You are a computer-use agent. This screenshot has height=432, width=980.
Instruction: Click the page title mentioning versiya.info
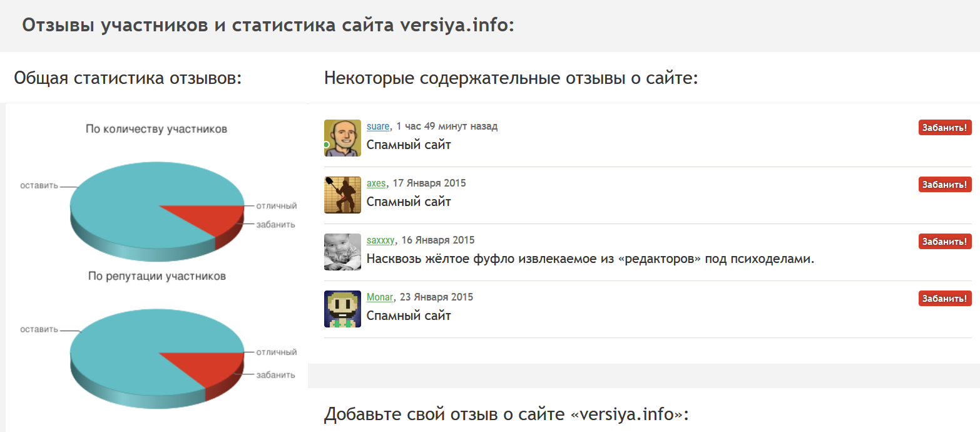tap(268, 25)
